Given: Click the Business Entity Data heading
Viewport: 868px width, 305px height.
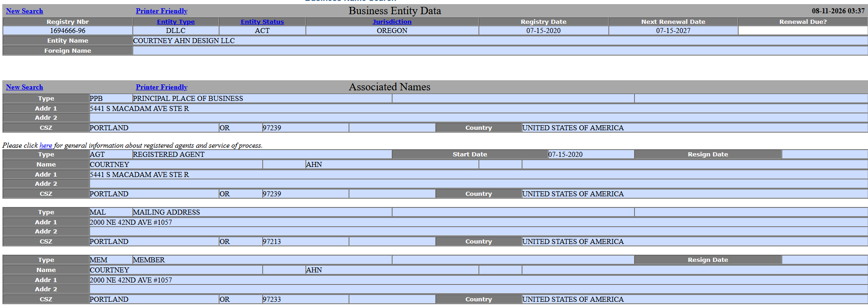Looking at the screenshot, I should (x=395, y=11).
